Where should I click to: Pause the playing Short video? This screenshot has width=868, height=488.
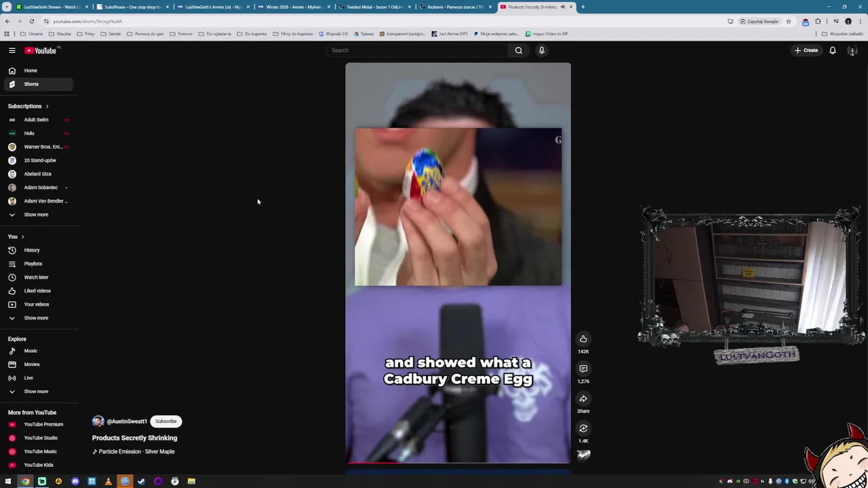click(x=458, y=263)
